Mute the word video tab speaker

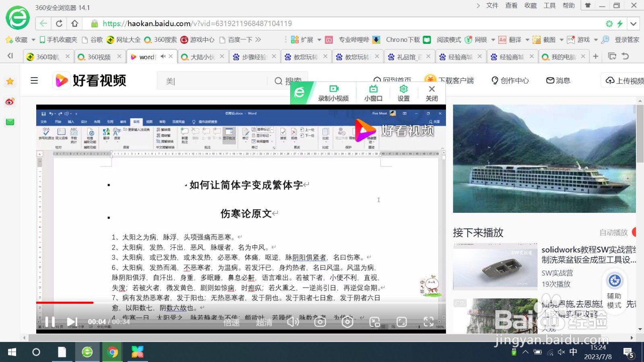(163, 56)
